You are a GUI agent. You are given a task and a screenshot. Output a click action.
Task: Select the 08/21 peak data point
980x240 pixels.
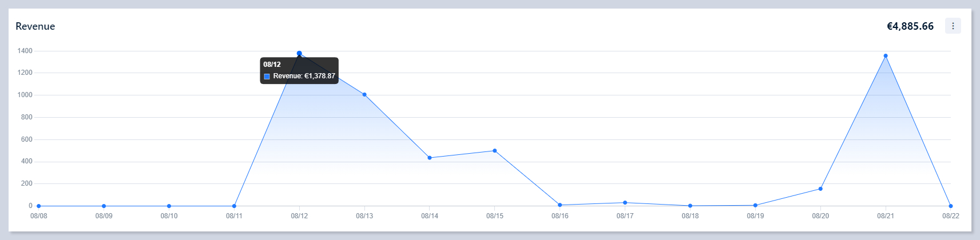coord(886,56)
